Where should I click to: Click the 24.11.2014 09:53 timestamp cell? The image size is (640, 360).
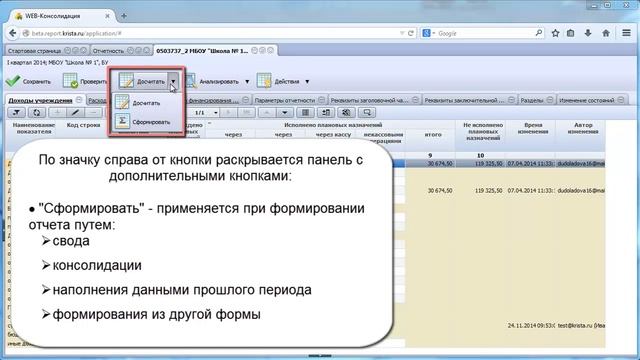531,326
